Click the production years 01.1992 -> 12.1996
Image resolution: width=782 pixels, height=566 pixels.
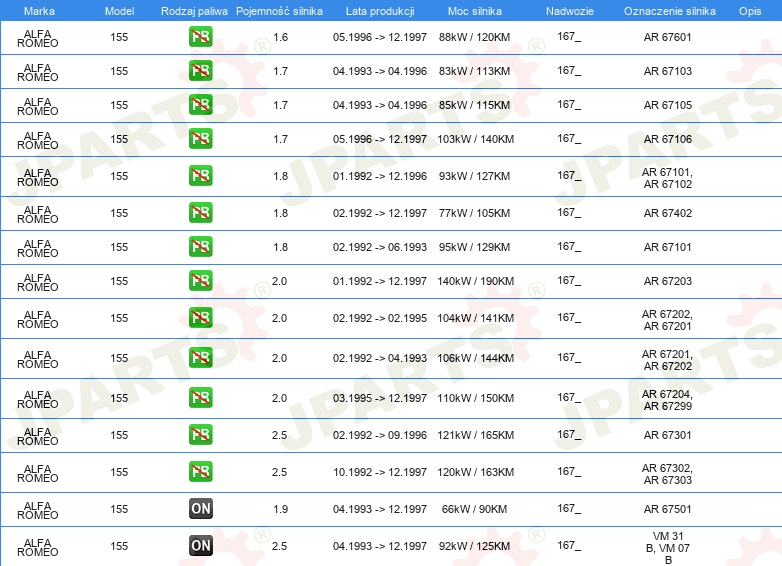coord(380,176)
